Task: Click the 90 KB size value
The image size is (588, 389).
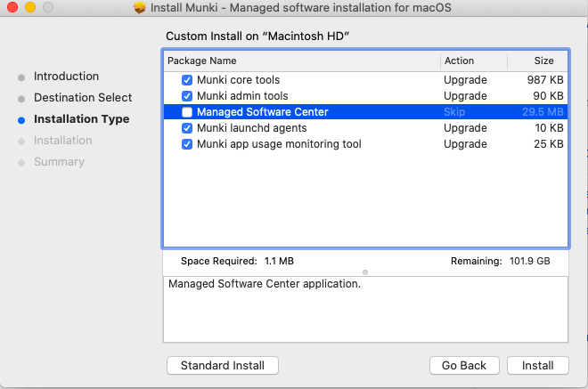Action: click(x=548, y=96)
